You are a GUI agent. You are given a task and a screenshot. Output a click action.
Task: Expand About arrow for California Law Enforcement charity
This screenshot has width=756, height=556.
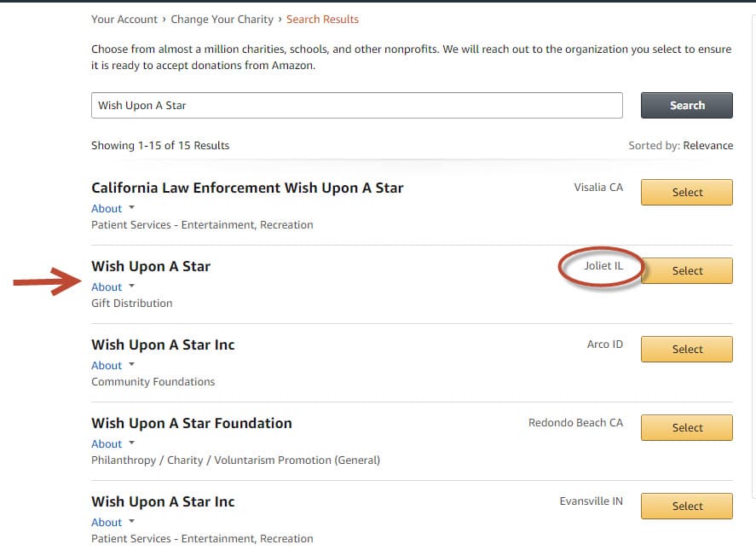click(x=131, y=207)
